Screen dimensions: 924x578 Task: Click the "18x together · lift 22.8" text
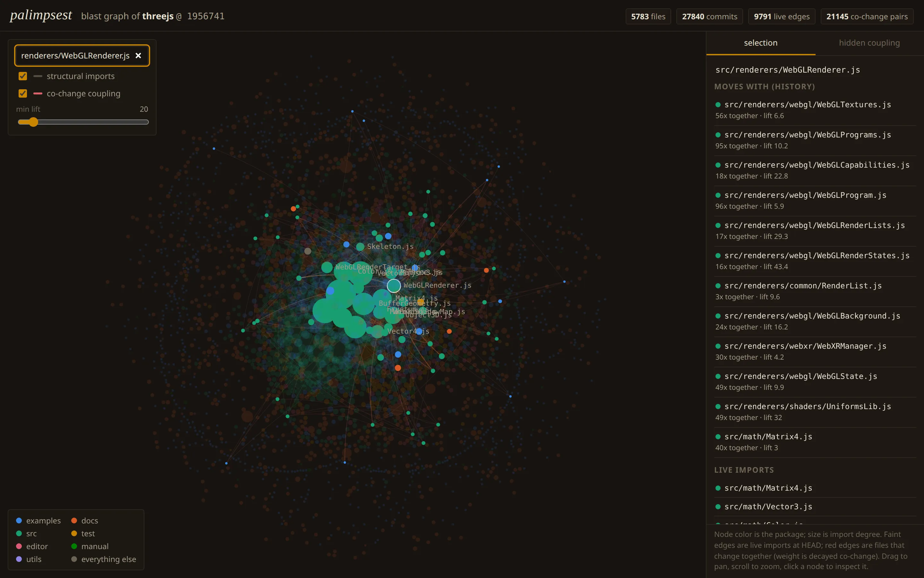(751, 176)
